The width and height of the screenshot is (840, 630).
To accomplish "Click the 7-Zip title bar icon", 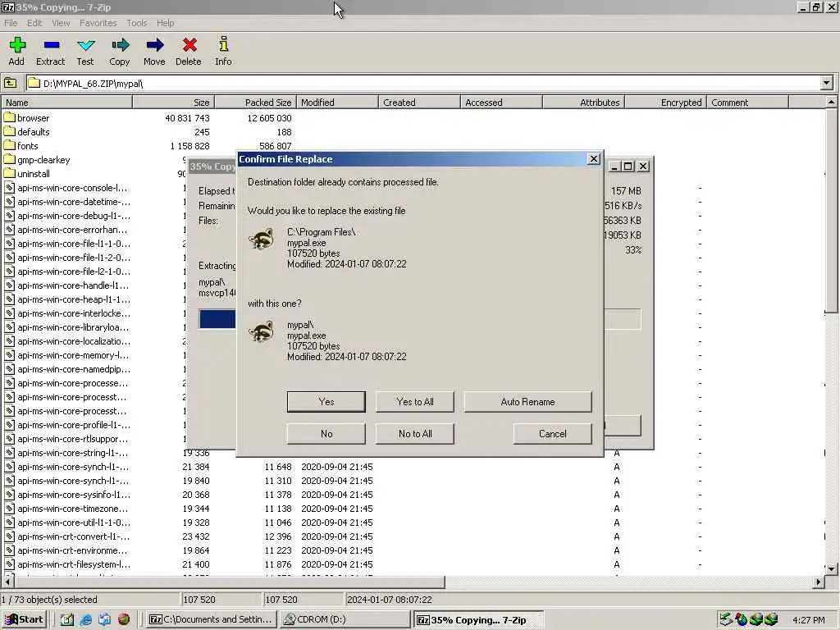I will (8, 7).
